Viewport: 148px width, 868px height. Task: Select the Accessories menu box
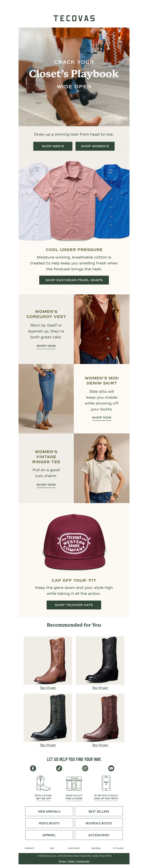[x=99, y=835]
